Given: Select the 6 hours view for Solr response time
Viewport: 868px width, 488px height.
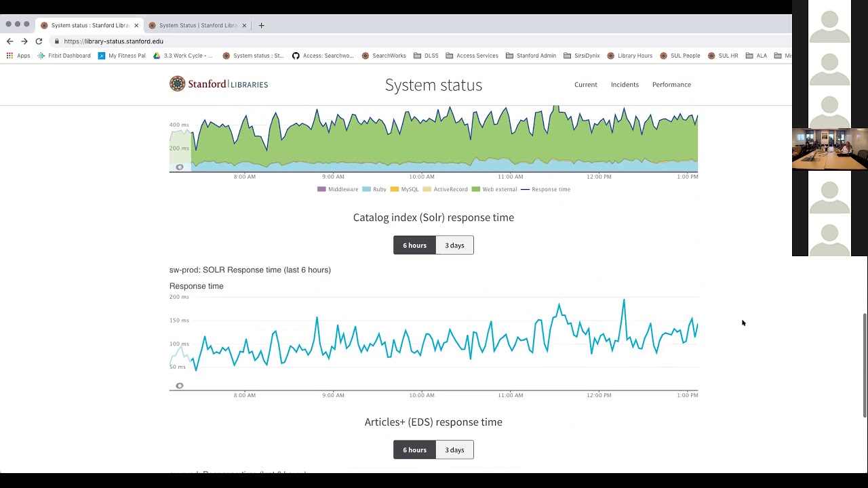Looking at the screenshot, I should tap(414, 245).
